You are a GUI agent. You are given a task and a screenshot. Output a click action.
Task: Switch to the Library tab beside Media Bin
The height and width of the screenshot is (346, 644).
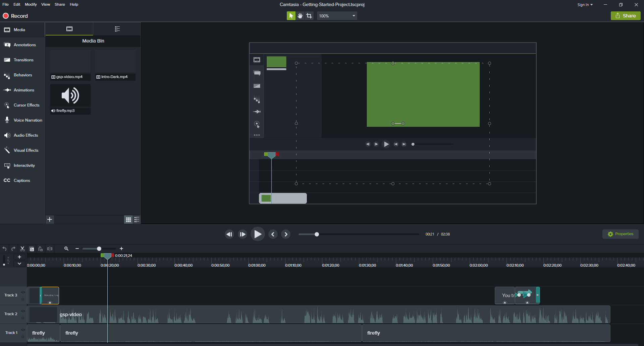point(117,29)
